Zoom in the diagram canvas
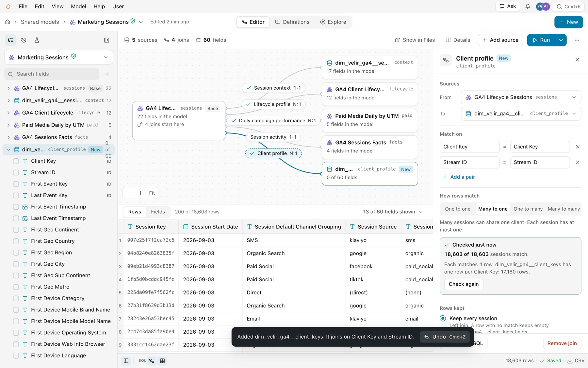The image size is (588, 368). click(140, 193)
